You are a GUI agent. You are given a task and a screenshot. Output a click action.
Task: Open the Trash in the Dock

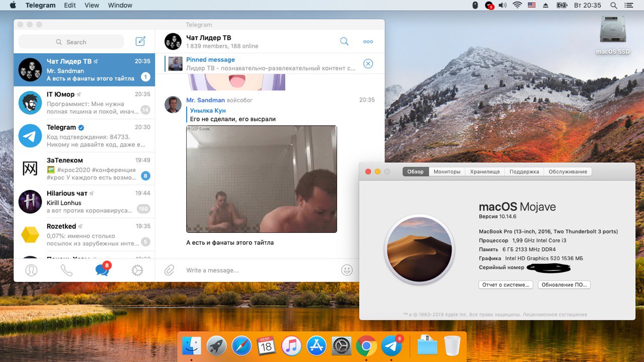point(452,346)
